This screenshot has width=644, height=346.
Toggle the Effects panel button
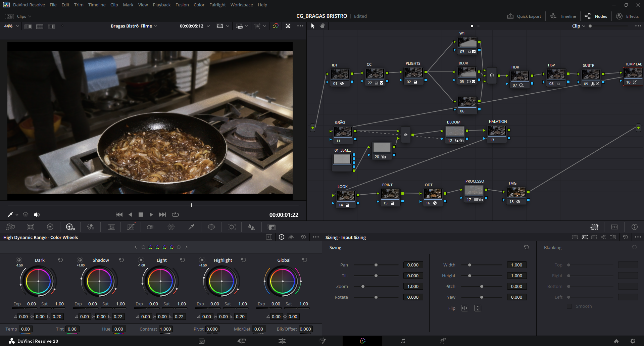click(628, 16)
